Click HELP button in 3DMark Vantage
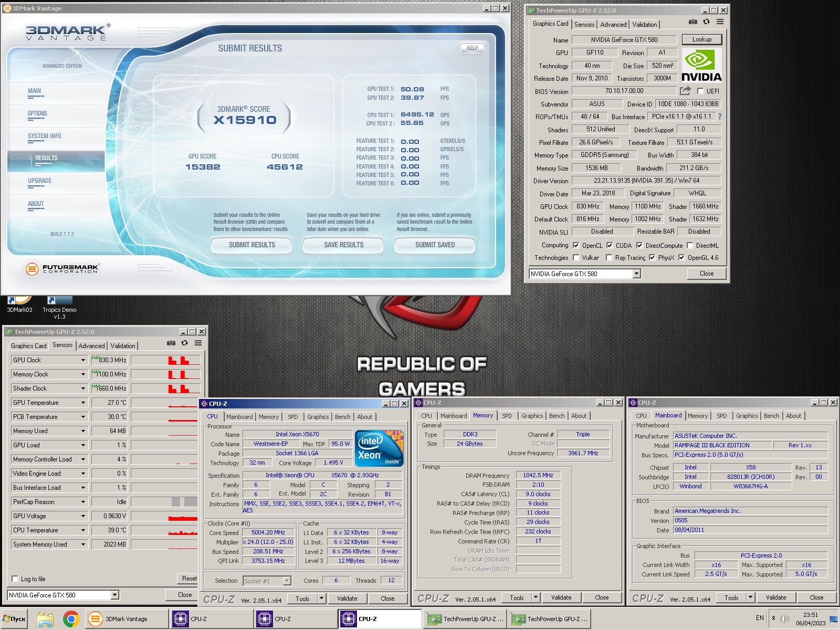 (x=472, y=48)
